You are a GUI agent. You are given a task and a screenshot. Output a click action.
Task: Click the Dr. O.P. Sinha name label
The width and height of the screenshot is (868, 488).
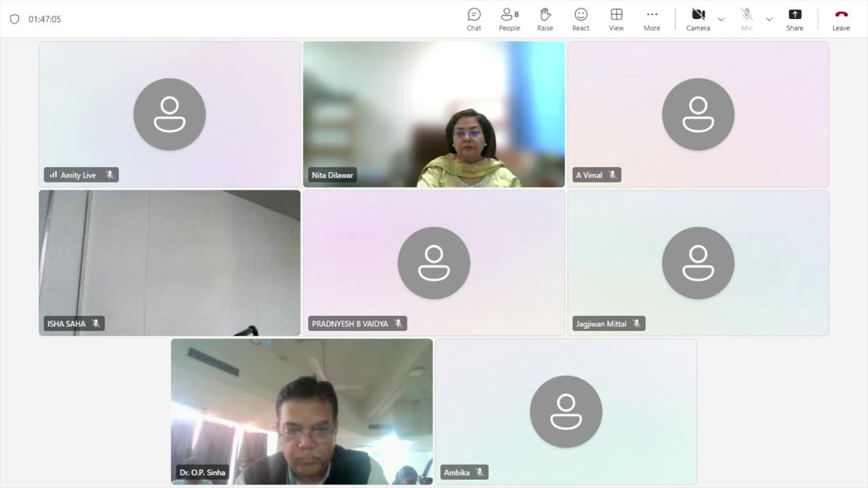pyautogui.click(x=202, y=472)
